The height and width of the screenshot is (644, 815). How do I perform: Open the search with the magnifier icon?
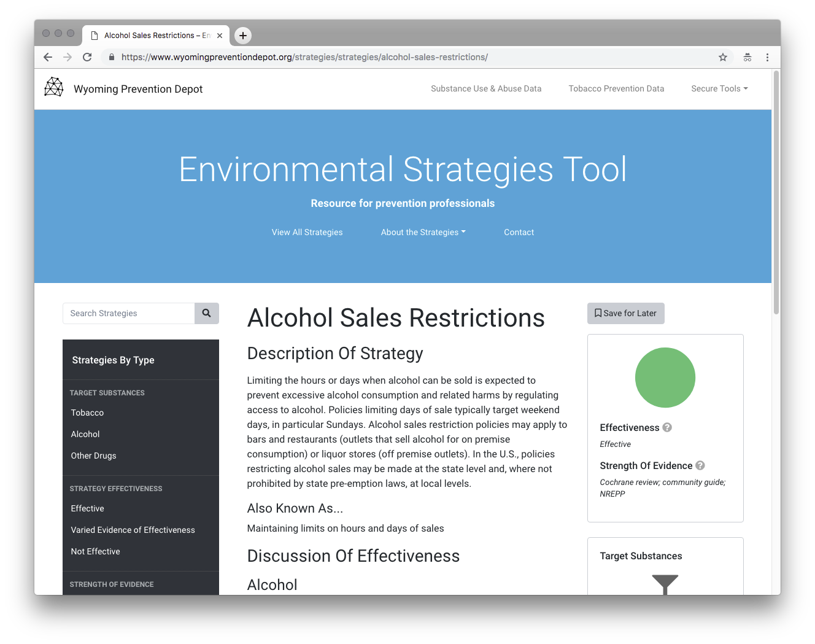206,313
